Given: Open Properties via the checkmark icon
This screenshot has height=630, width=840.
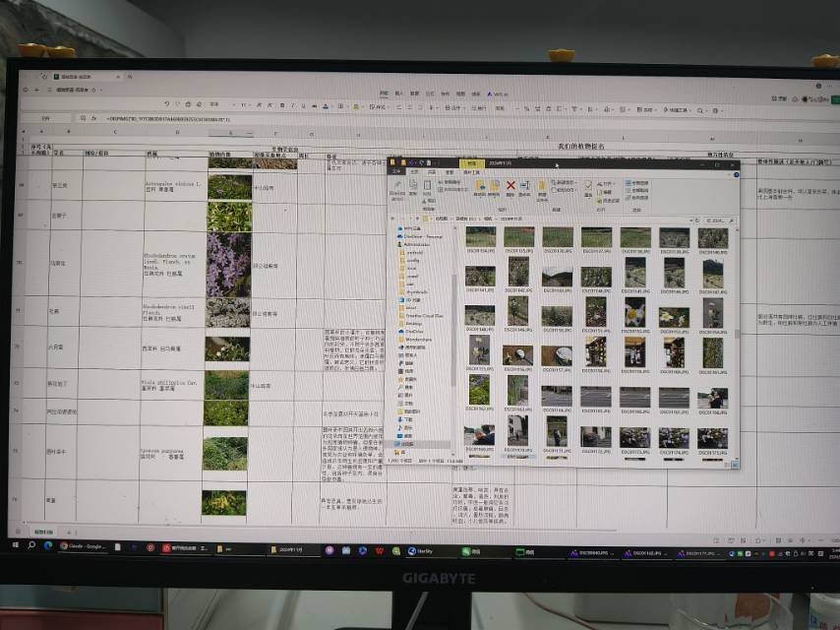Looking at the screenshot, I should [588, 187].
